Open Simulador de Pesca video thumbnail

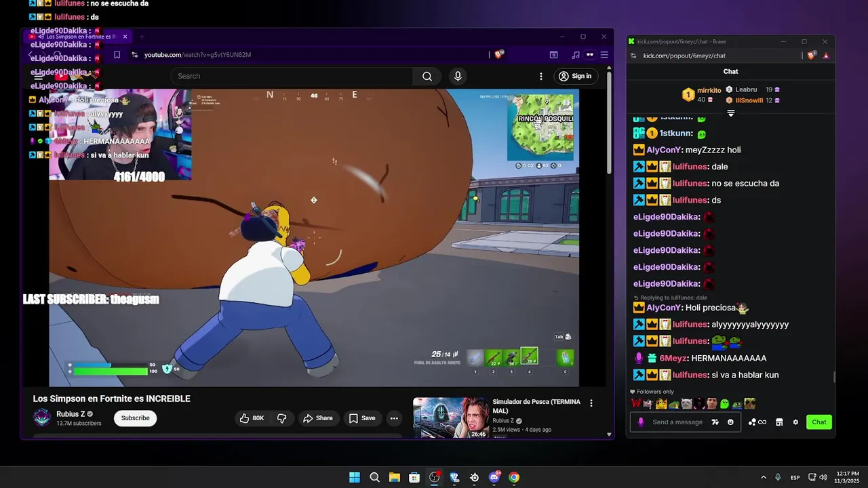(451, 418)
